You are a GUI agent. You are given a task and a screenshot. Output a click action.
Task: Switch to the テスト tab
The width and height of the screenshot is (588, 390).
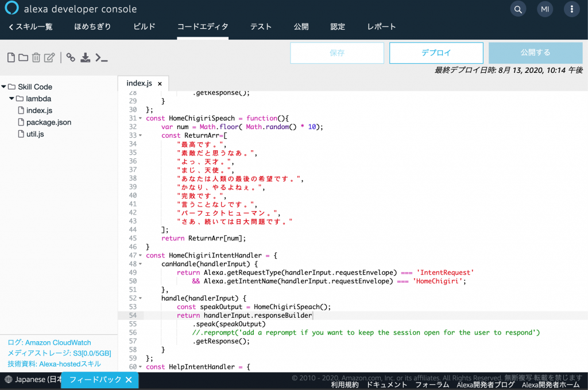click(261, 26)
